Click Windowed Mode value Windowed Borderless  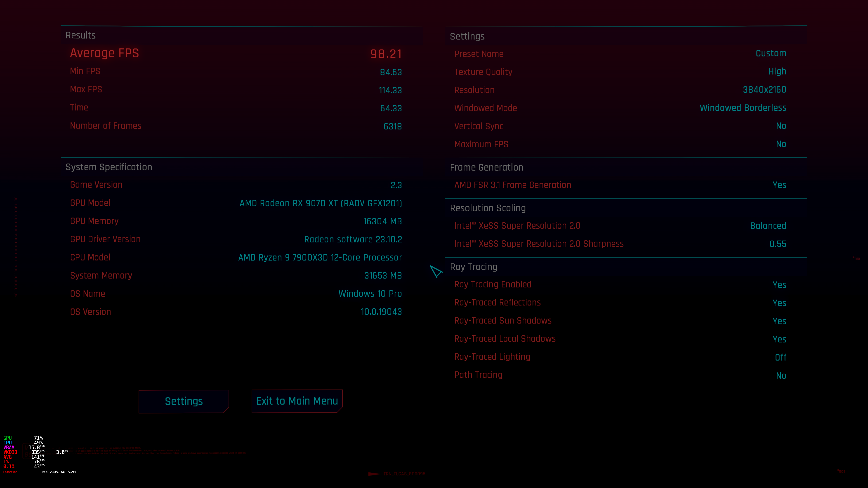(x=743, y=108)
